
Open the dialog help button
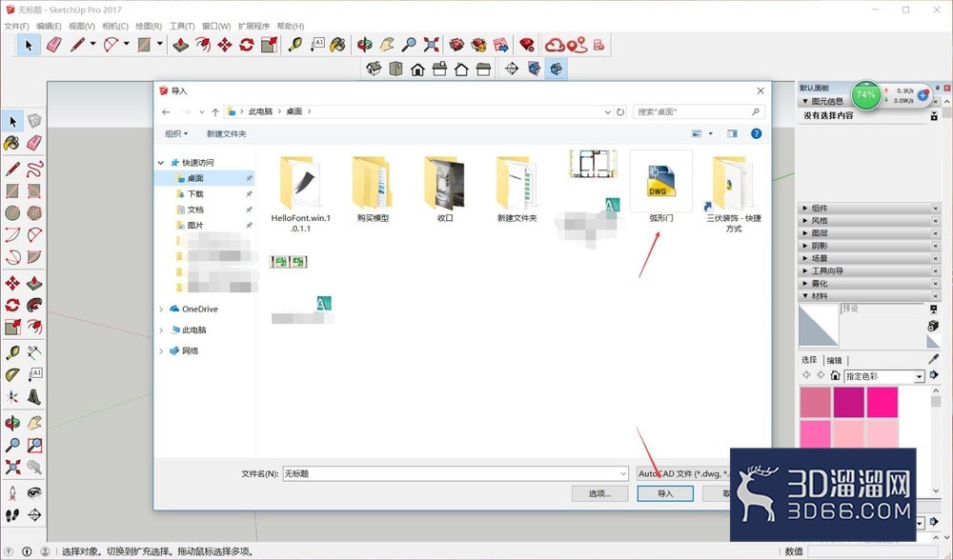point(756,133)
